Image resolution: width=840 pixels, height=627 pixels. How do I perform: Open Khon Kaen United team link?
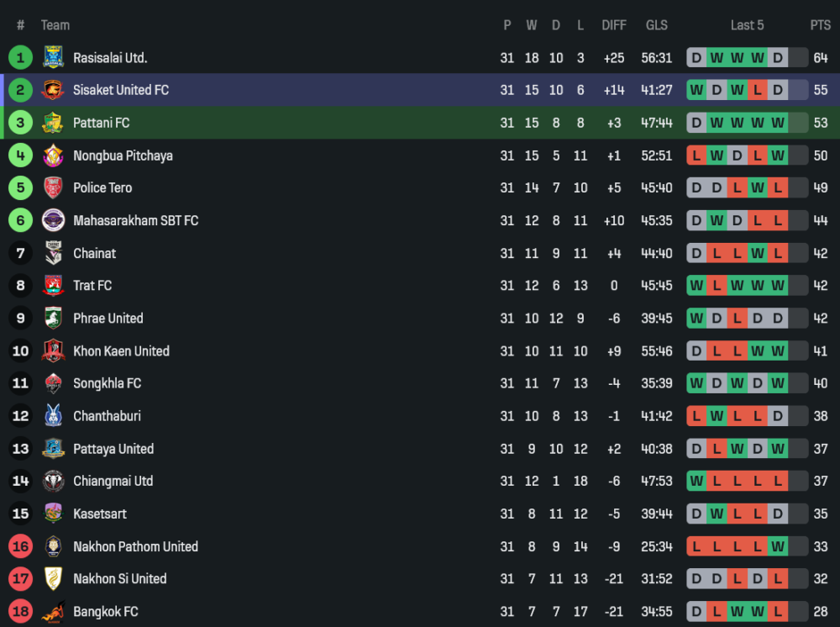(x=121, y=351)
